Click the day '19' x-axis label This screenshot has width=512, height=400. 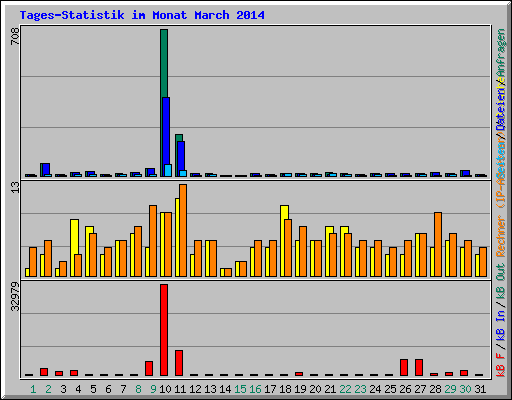(300, 389)
